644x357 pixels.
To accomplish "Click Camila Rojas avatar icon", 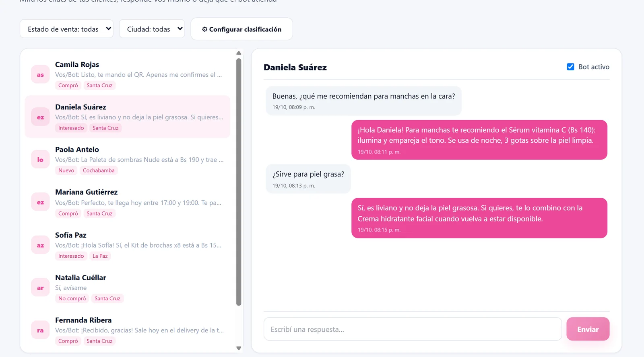I will coord(40,74).
